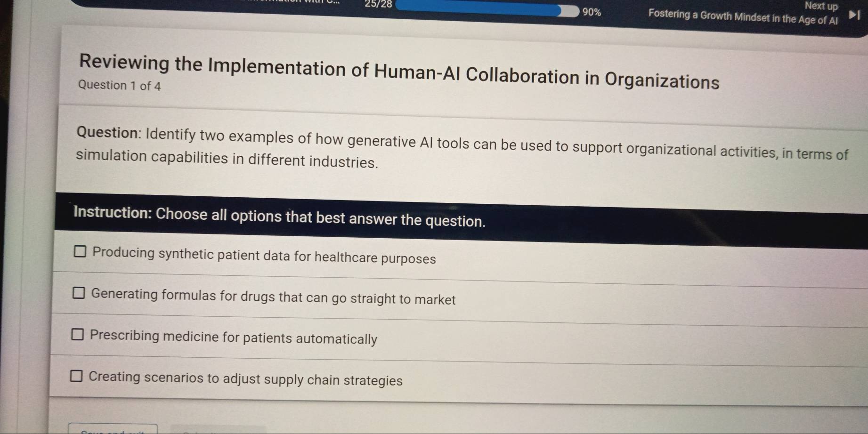Click the 90% progress indicator
The image size is (868, 434).
point(592,13)
